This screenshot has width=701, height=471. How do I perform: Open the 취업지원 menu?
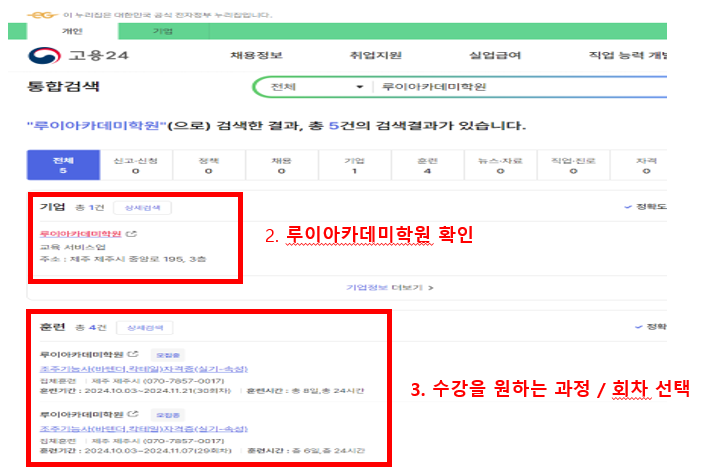(x=376, y=55)
